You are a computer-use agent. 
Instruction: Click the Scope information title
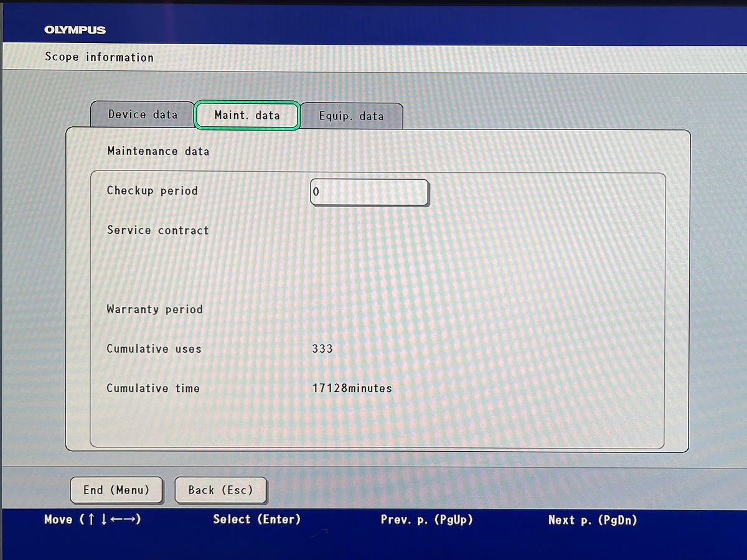coord(99,57)
